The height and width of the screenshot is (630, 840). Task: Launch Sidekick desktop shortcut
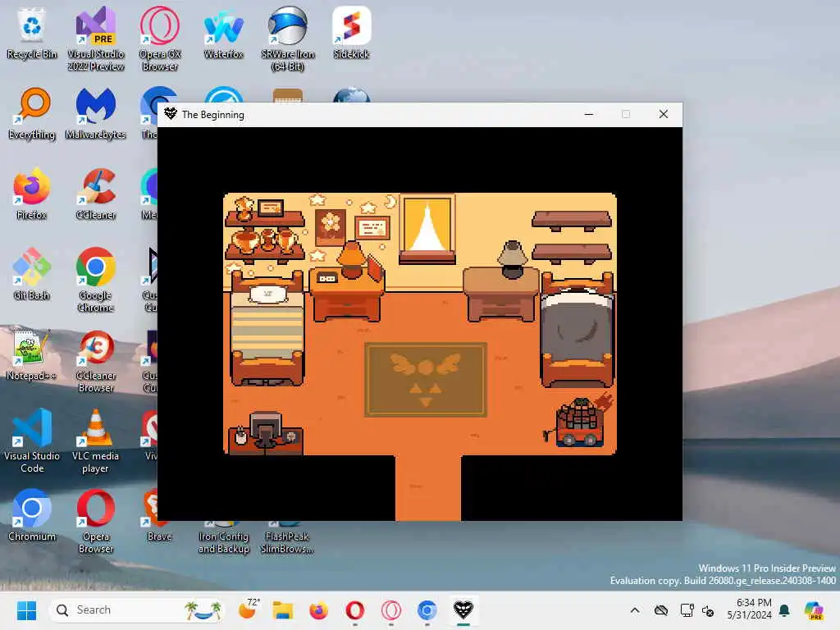click(x=351, y=33)
